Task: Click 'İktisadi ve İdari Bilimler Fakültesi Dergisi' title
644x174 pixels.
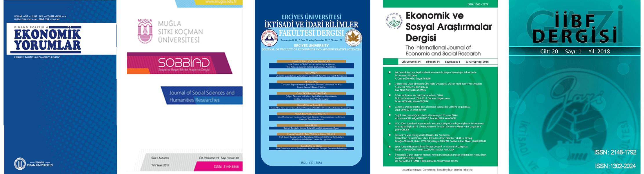Action: click(x=311, y=28)
